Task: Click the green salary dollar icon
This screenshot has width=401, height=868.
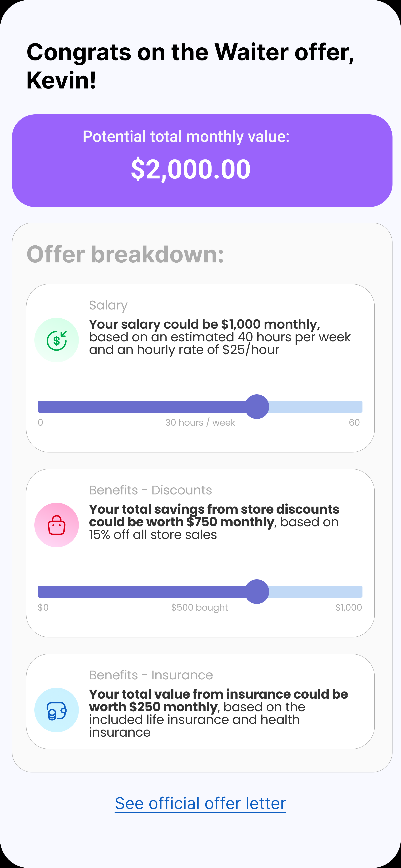Action: (57, 340)
